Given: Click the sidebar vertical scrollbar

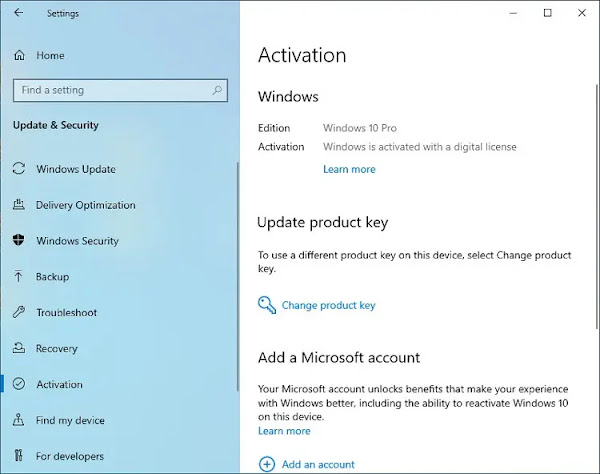Looking at the screenshot, I should click(238, 276).
